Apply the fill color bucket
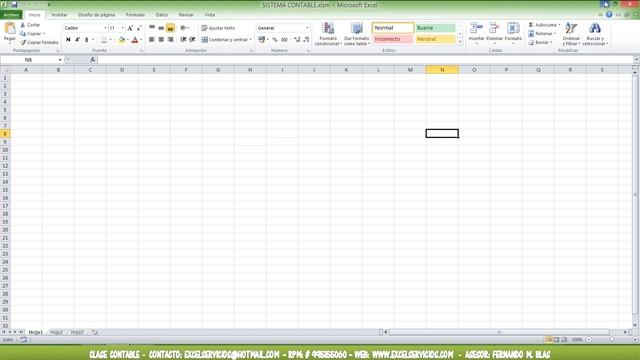The width and height of the screenshot is (640, 360). click(121, 40)
